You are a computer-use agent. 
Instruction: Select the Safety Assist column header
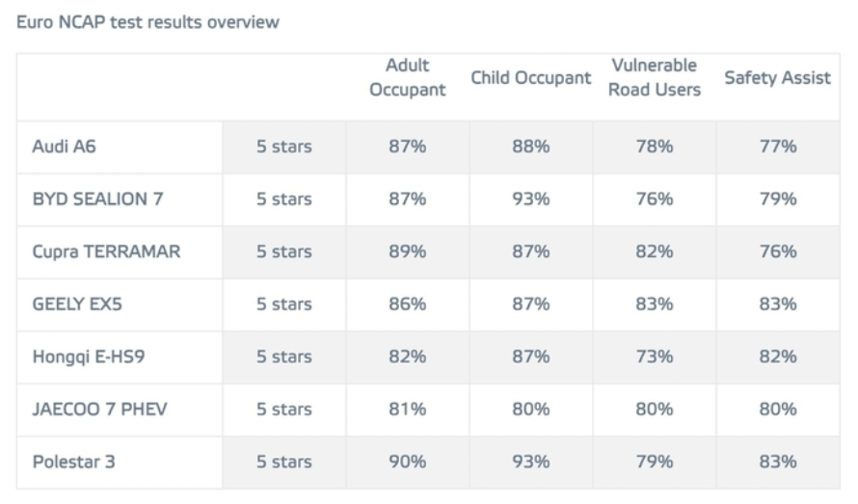(x=777, y=78)
